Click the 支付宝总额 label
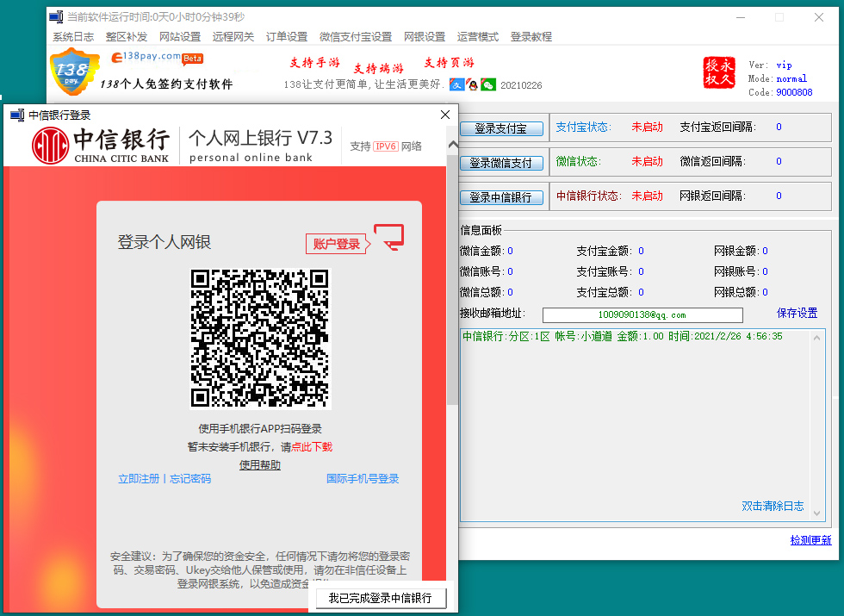Image resolution: width=844 pixels, height=616 pixels. [x=605, y=292]
